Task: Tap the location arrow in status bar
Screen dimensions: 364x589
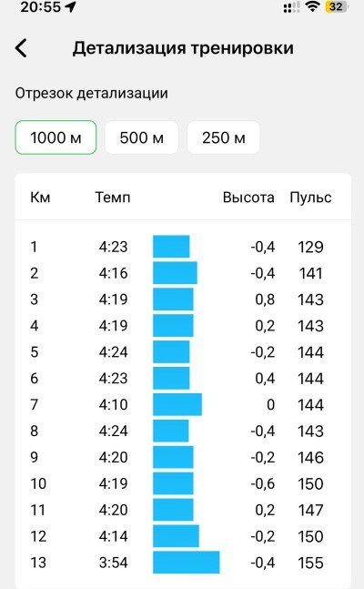Action: click(x=71, y=6)
